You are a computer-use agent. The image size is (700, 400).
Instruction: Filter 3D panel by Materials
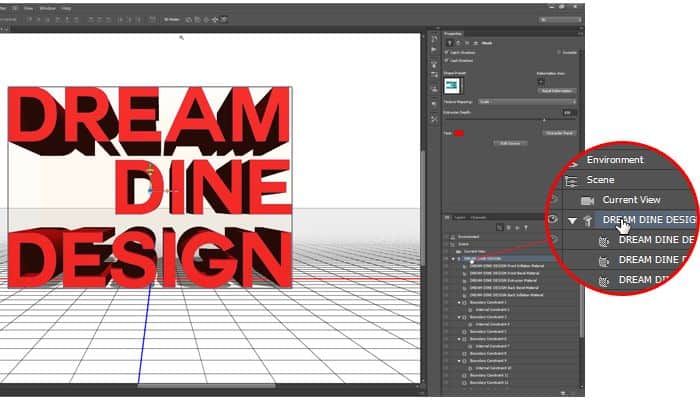[517, 228]
